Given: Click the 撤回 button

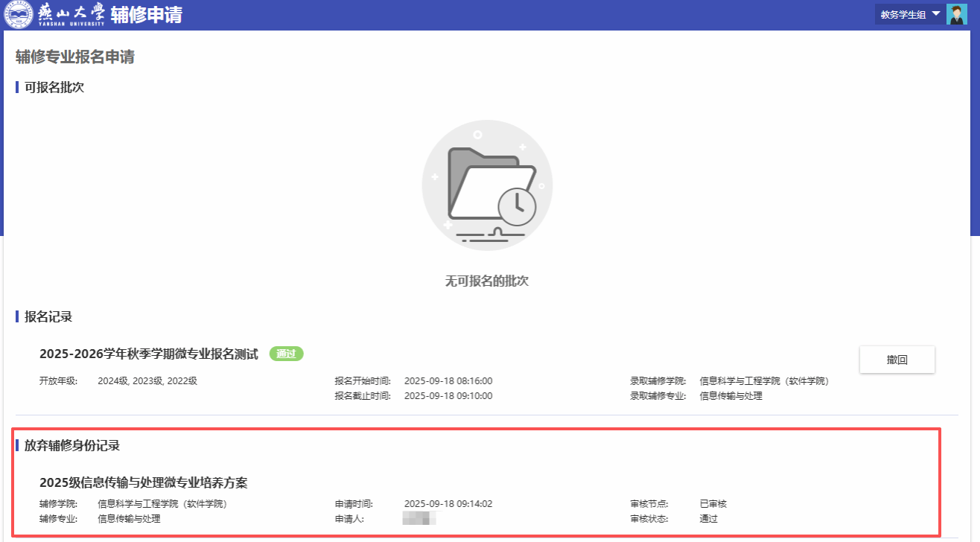Looking at the screenshot, I should pyautogui.click(x=897, y=360).
